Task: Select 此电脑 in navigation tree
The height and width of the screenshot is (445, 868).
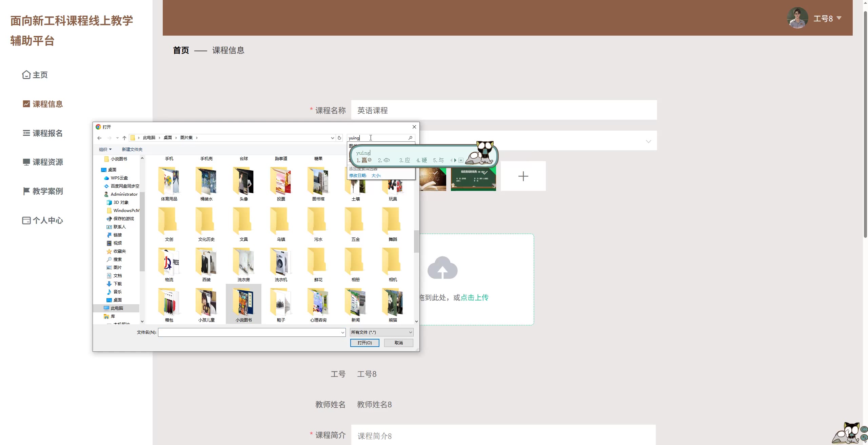Action: point(117,308)
